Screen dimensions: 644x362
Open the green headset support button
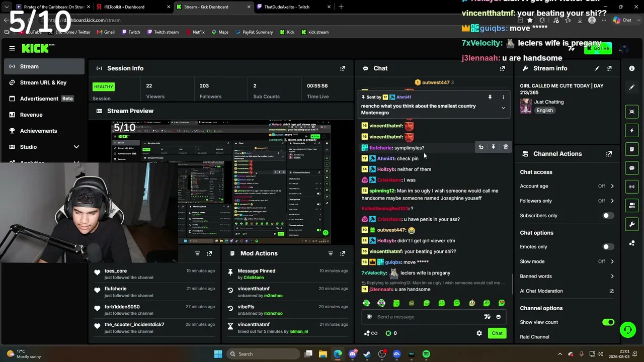627,330
